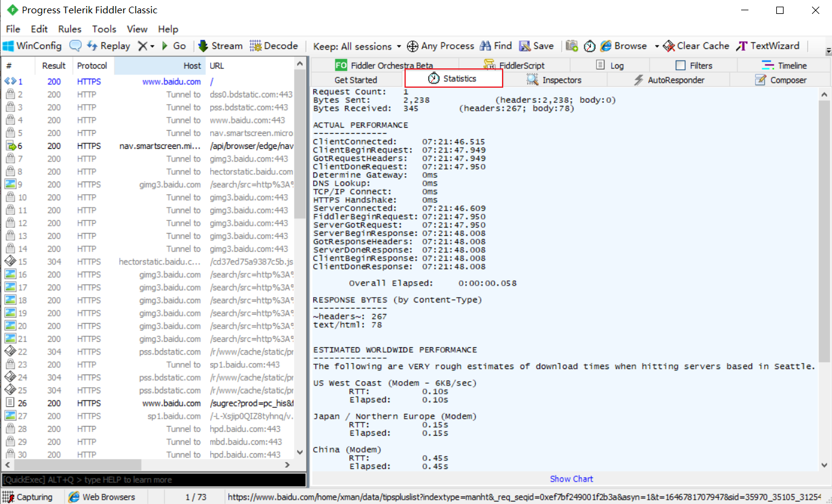Launch browser with the Browse button
This screenshot has width=832, height=504.
[624, 46]
